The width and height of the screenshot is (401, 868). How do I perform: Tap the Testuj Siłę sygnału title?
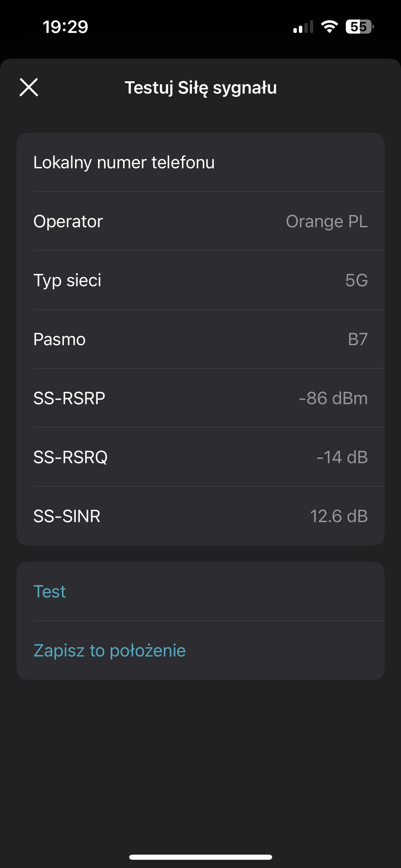click(x=200, y=87)
